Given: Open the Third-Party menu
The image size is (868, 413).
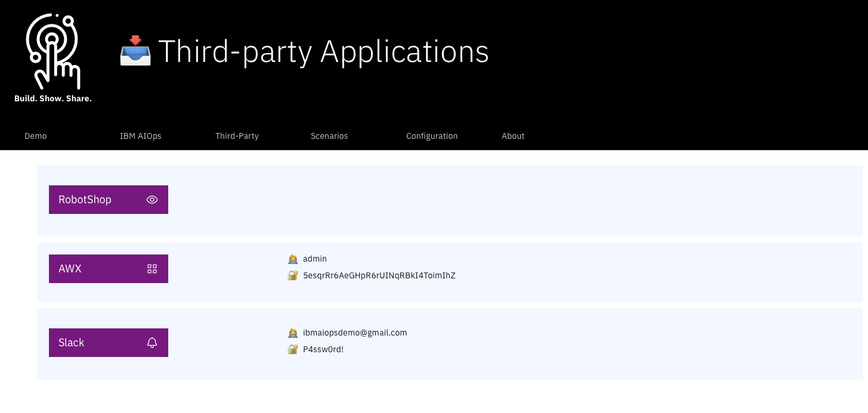Looking at the screenshot, I should (237, 136).
